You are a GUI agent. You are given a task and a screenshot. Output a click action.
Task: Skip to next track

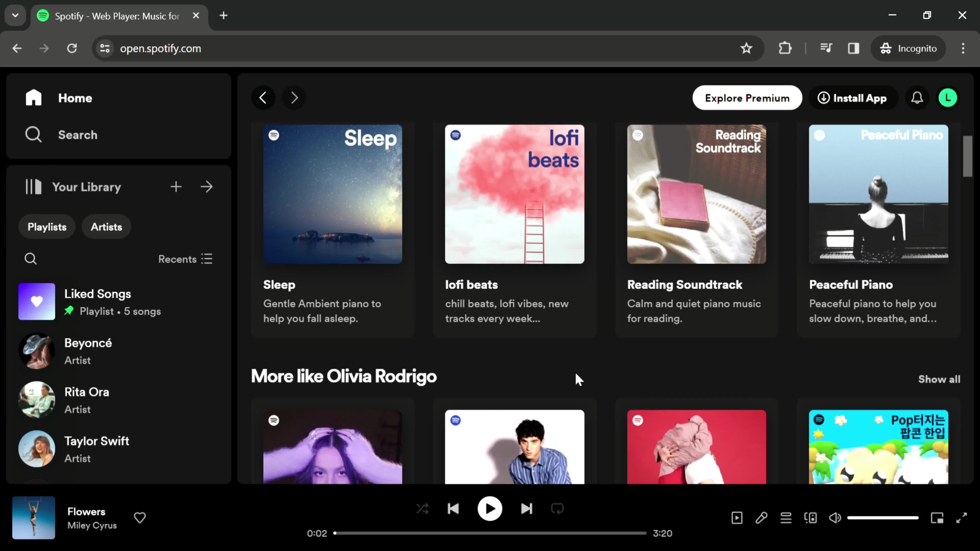point(526,509)
